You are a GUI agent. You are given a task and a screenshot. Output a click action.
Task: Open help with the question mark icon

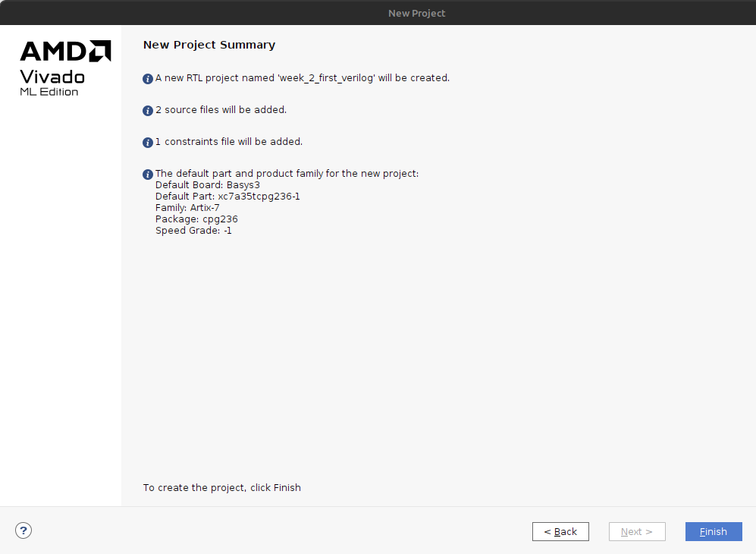24,530
